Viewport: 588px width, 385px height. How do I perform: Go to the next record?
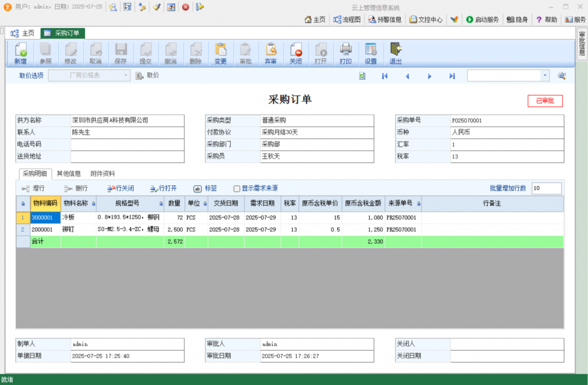click(430, 76)
